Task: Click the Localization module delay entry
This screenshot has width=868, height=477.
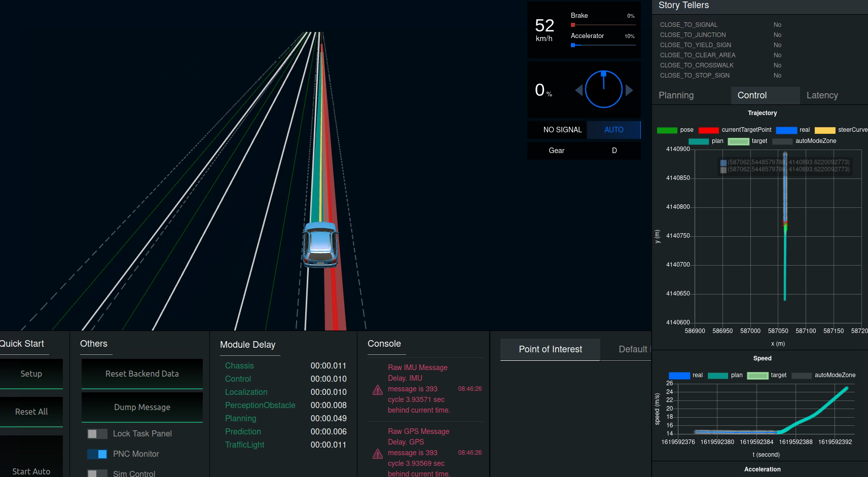Action: pos(285,392)
